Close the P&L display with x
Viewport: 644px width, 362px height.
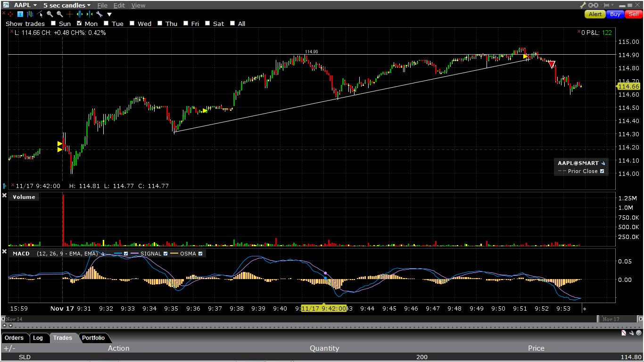(x=578, y=32)
